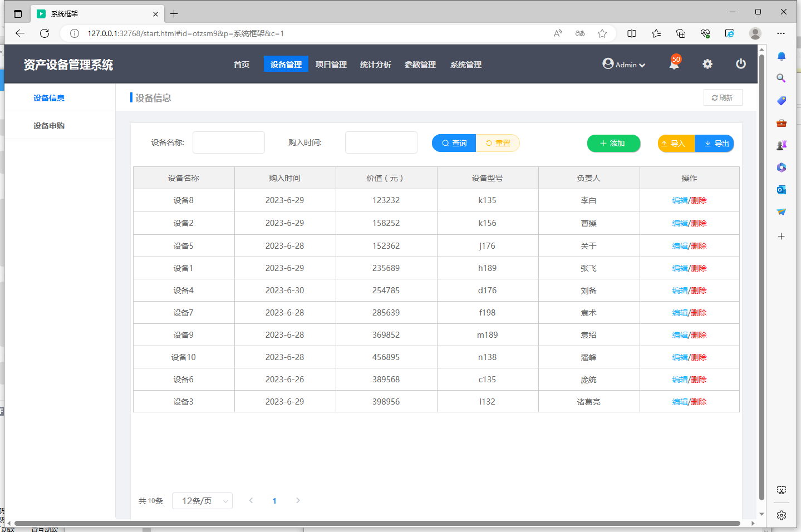Click 删除 for 设备8 row

click(699, 200)
